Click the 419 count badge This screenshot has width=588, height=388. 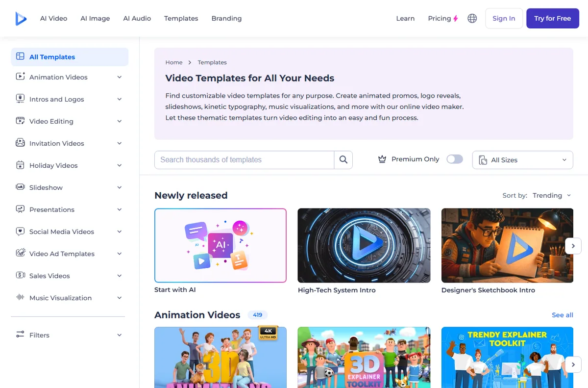coord(258,315)
